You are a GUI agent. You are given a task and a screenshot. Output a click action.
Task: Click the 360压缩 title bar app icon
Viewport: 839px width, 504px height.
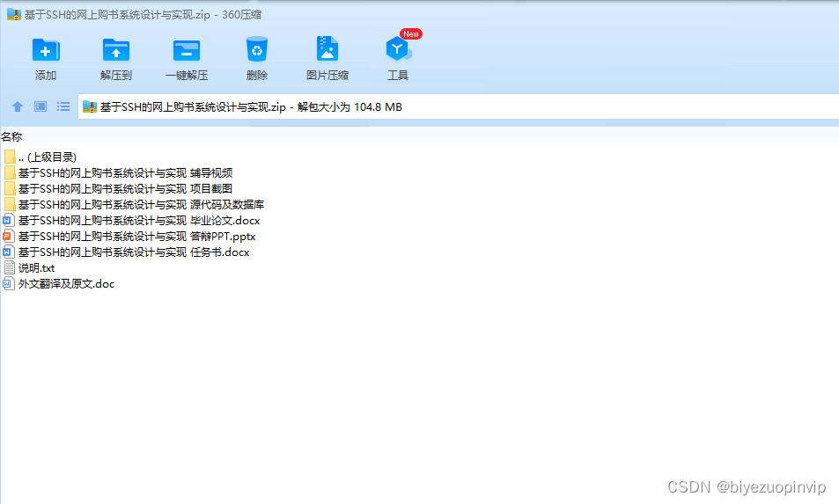[13, 14]
